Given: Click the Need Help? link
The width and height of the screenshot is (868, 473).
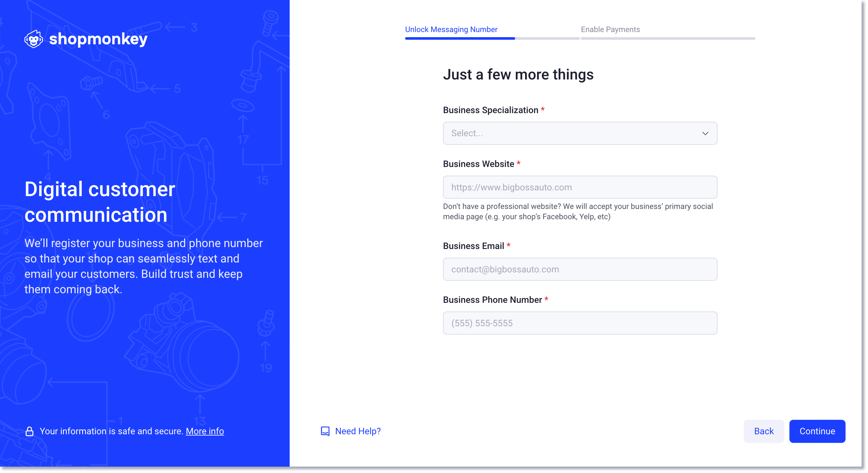Looking at the screenshot, I should 358,431.
